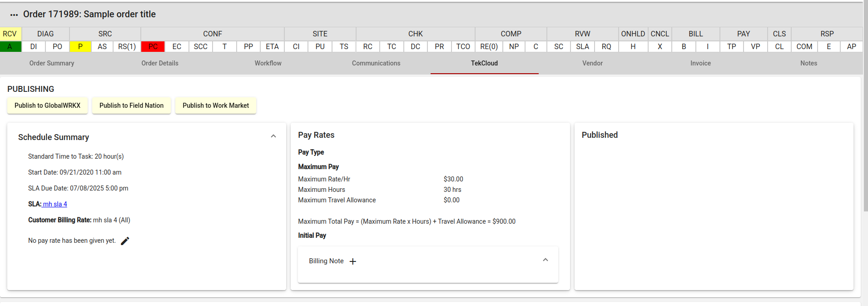Select the green A status cell
The width and height of the screenshot is (868, 306).
pyautogui.click(x=10, y=46)
